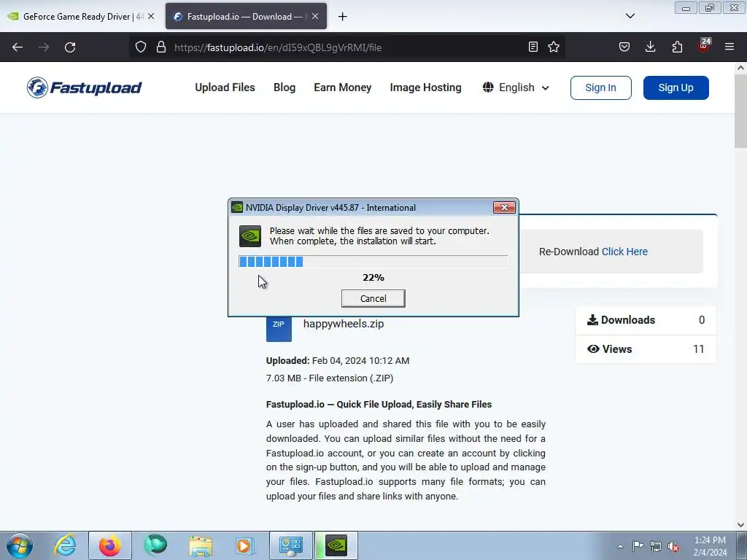Viewport: 747px width, 560px height.
Task: Click the Sign In button
Action: point(601,87)
